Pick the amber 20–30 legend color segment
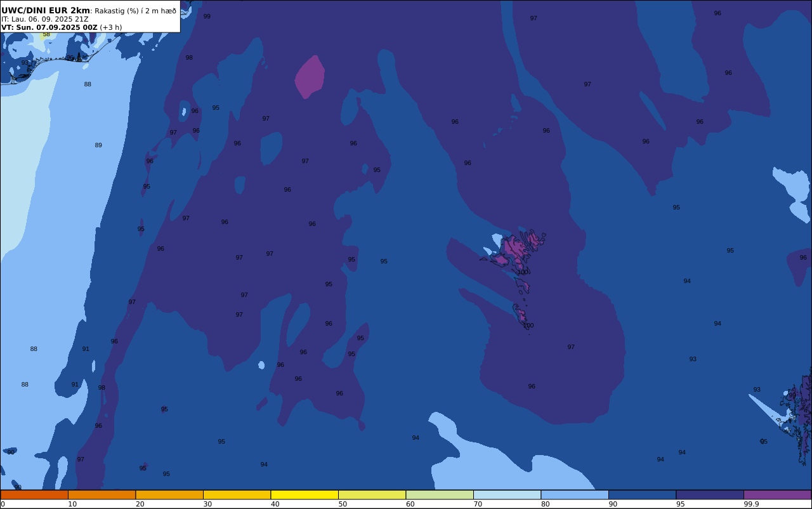Screen dimensions: 812x509 tap(169, 494)
